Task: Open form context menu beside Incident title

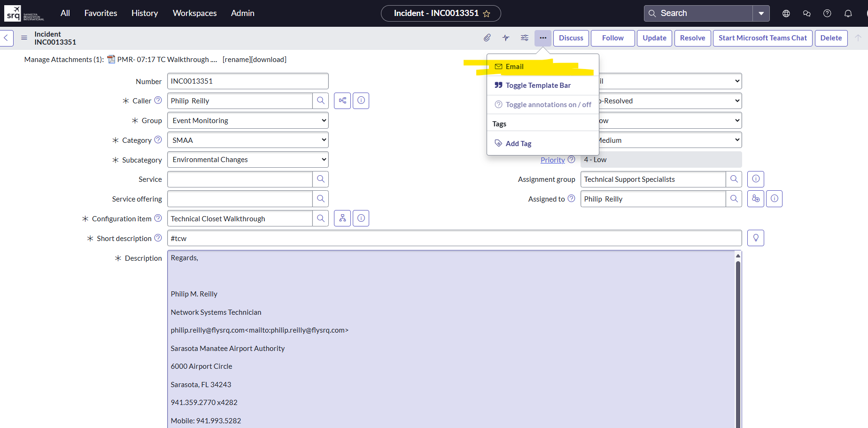Action: coord(24,38)
